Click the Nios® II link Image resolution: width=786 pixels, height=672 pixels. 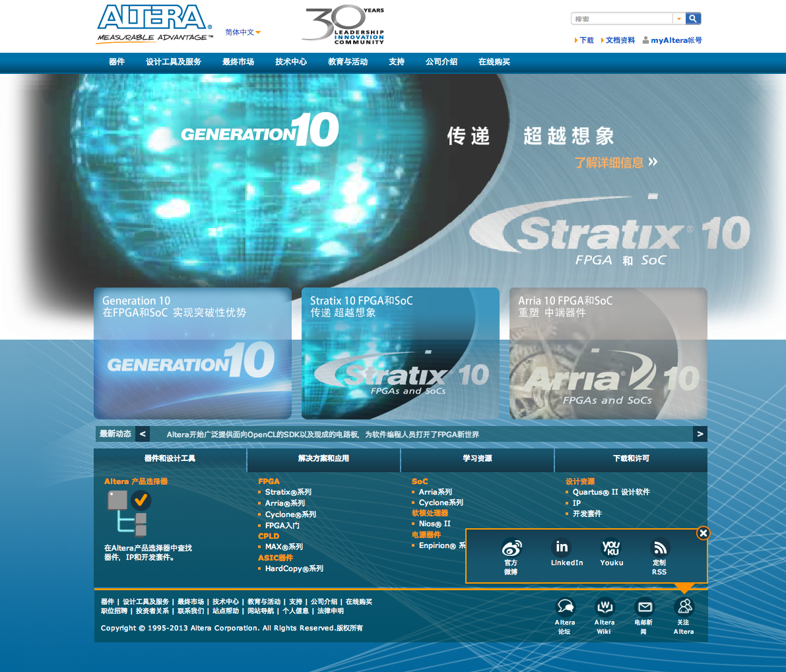click(x=435, y=524)
